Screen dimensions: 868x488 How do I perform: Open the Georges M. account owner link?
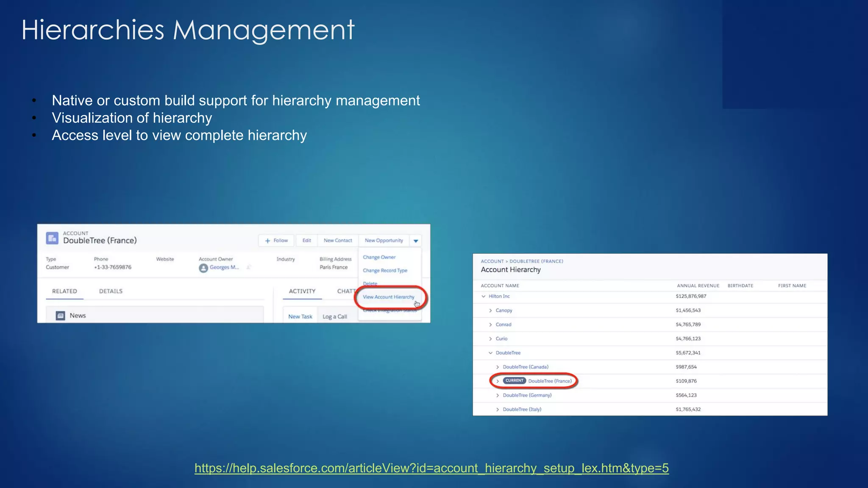(x=224, y=267)
